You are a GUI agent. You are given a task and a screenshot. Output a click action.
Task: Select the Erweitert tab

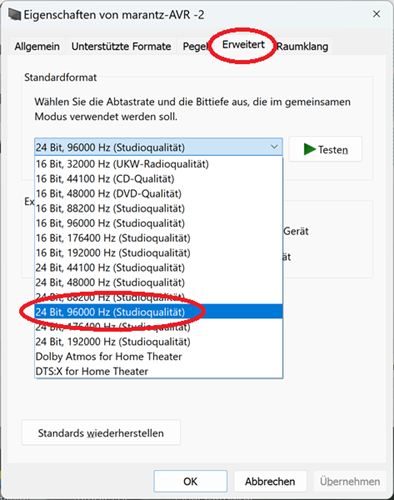pyautogui.click(x=243, y=45)
